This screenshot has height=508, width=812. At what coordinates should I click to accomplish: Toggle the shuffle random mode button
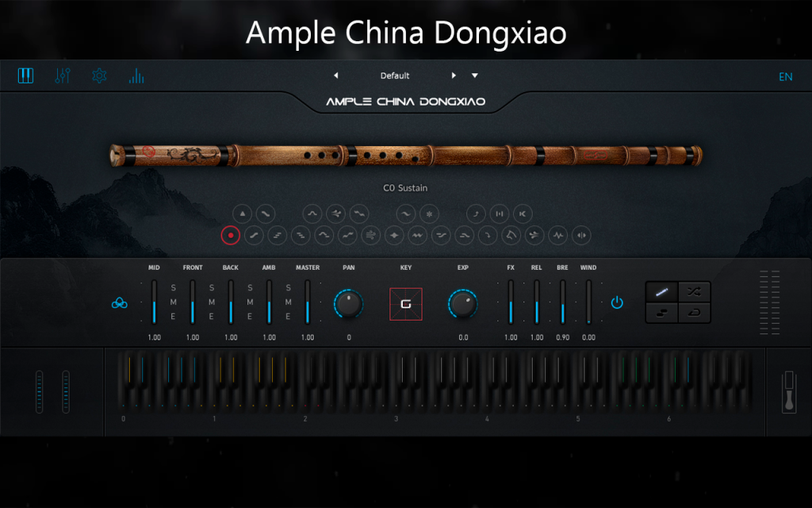pos(694,292)
